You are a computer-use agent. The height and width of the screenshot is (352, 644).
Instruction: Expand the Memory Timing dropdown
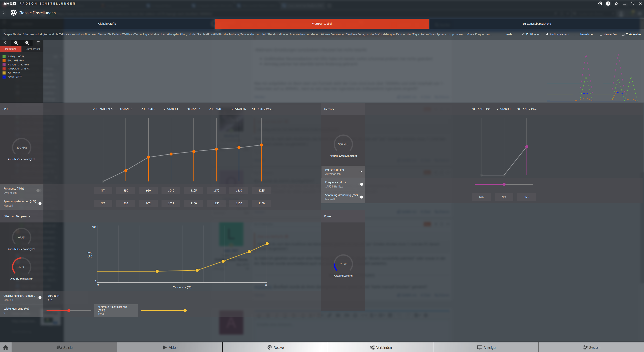(x=361, y=172)
